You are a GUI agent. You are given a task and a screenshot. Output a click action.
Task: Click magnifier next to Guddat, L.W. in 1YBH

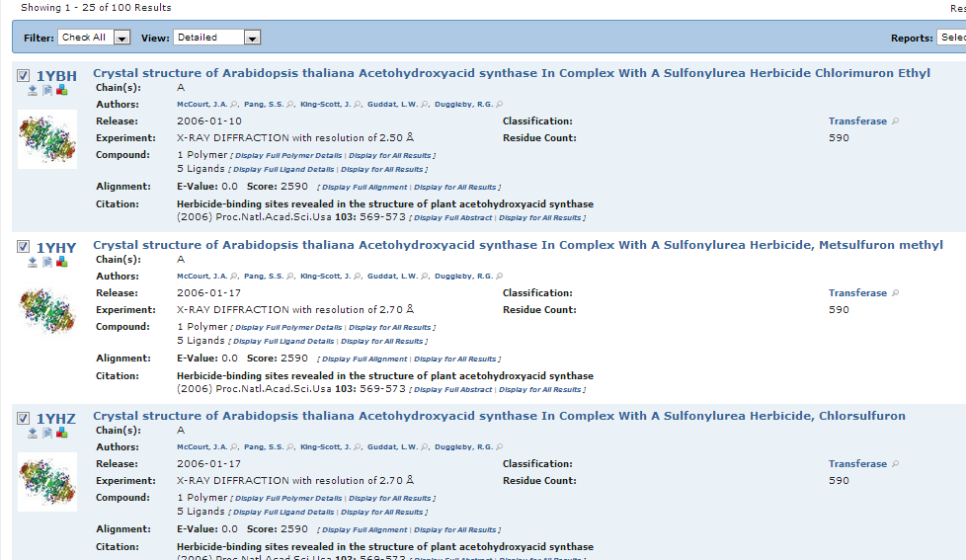(425, 105)
